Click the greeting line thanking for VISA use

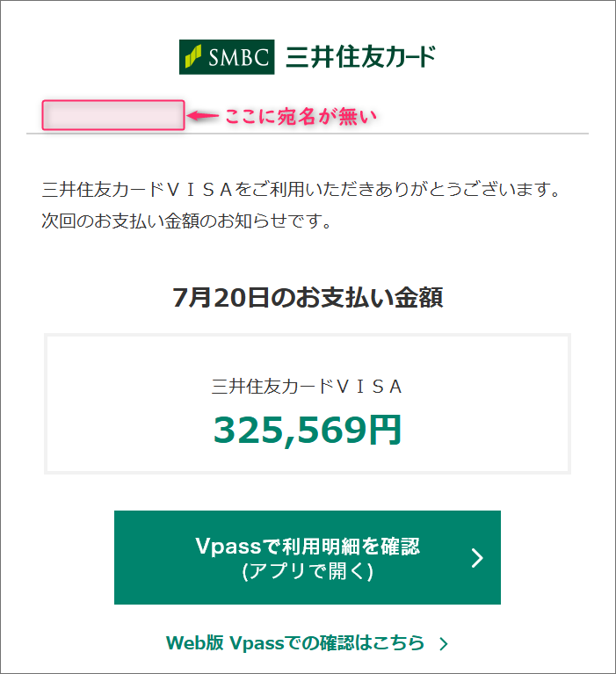301,189
